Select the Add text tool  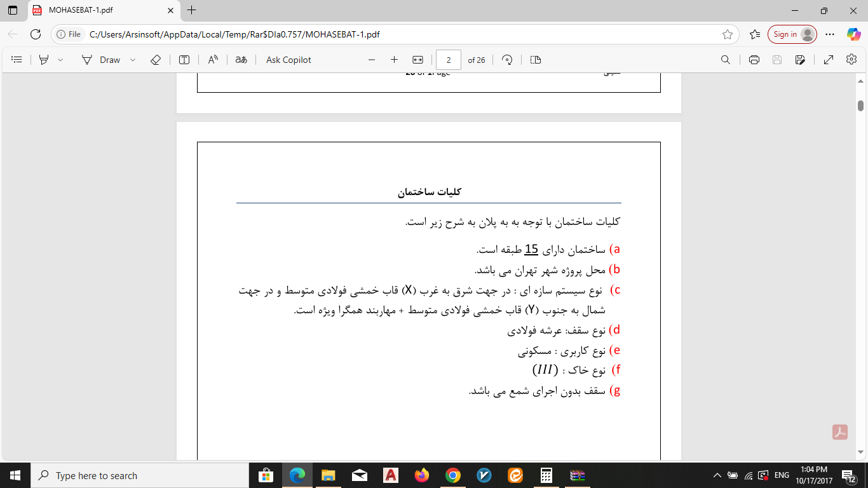click(184, 60)
